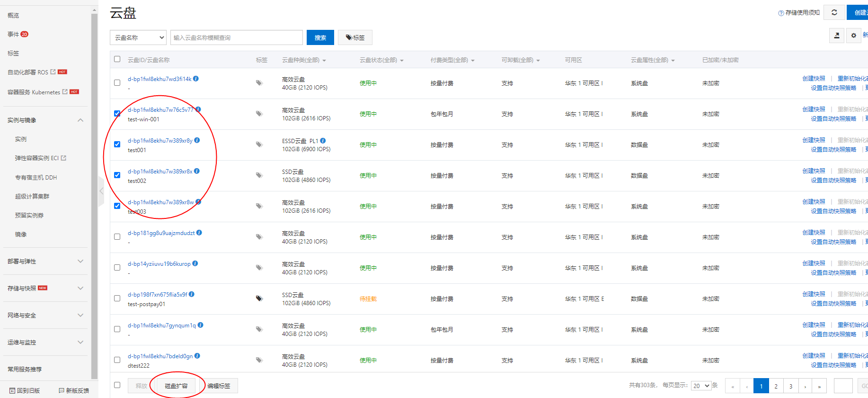Uncheck the test003 disk checkbox
The height and width of the screenshot is (398, 868).
pyautogui.click(x=117, y=206)
